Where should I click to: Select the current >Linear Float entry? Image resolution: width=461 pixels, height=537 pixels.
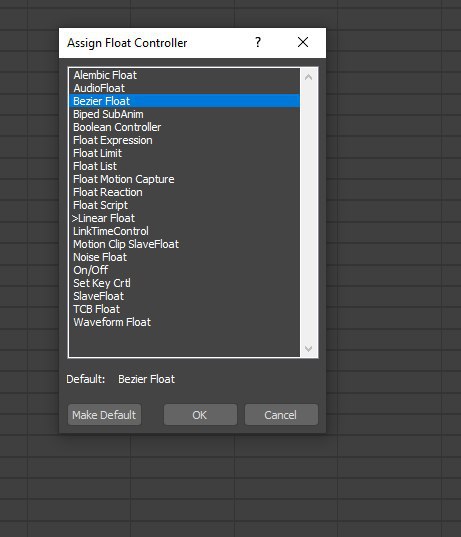[x=184, y=218]
